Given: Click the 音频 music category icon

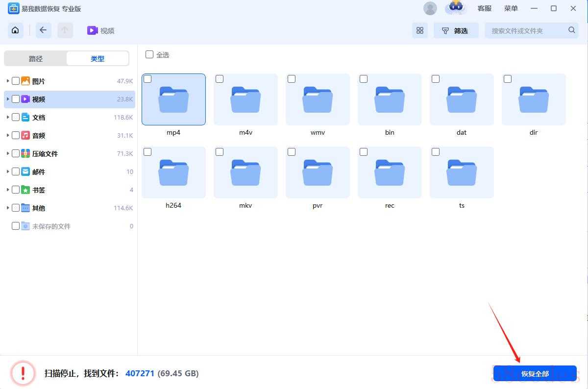Looking at the screenshot, I should click(x=25, y=136).
